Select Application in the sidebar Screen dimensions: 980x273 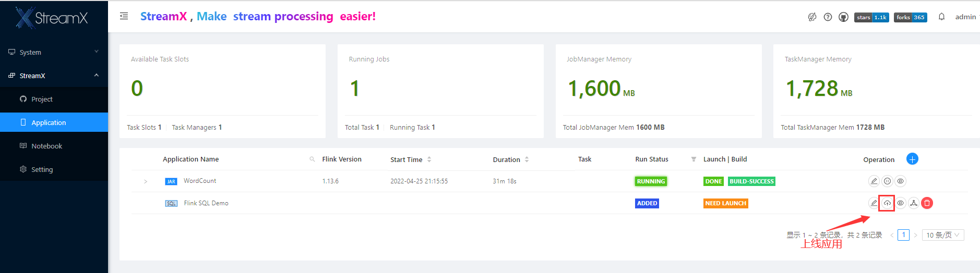(x=54, y=122)
